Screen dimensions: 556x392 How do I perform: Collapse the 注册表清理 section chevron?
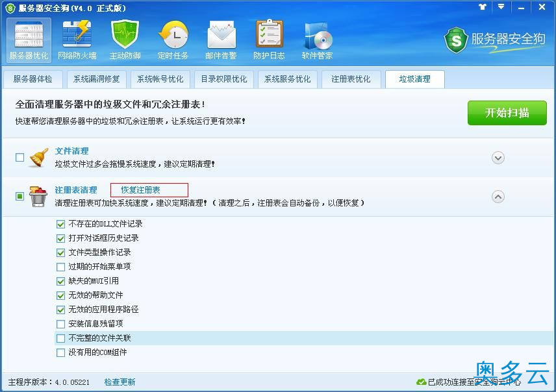[498, 197]
